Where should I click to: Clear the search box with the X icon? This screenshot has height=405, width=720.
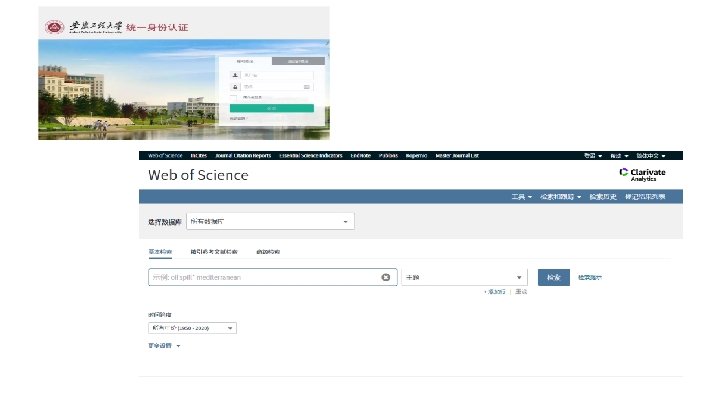[386, 277]
